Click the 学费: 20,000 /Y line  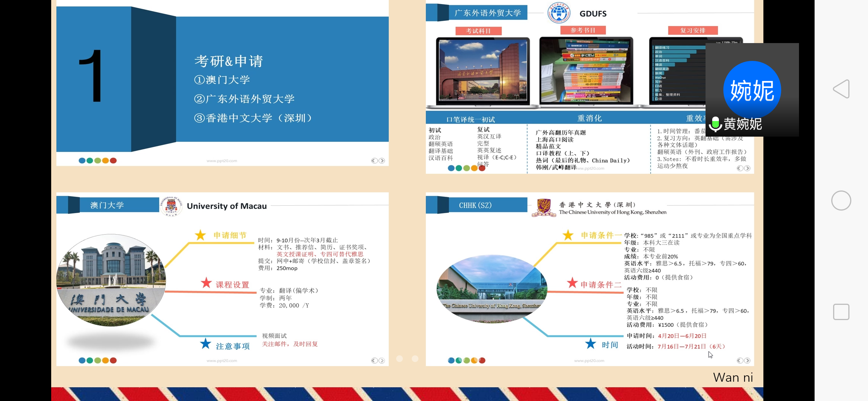click(285, 305)
